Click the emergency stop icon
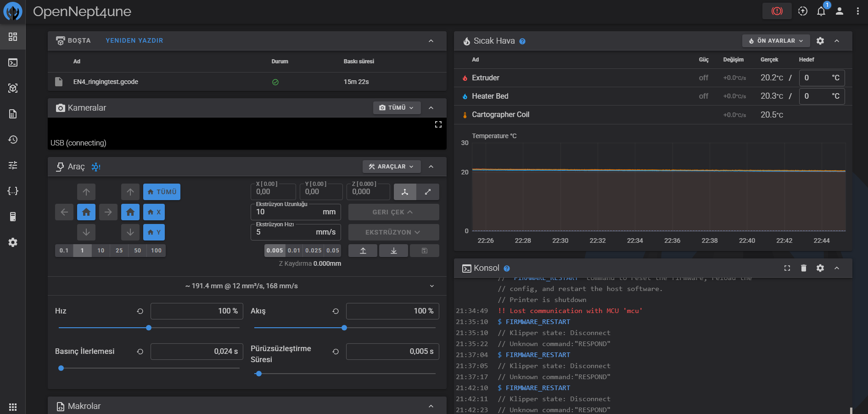 pos(777,11)
